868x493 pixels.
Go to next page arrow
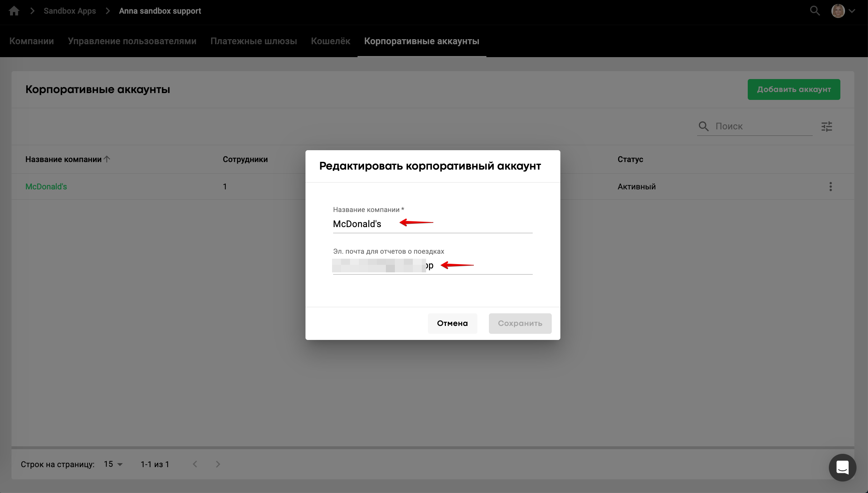click(218, 464)
